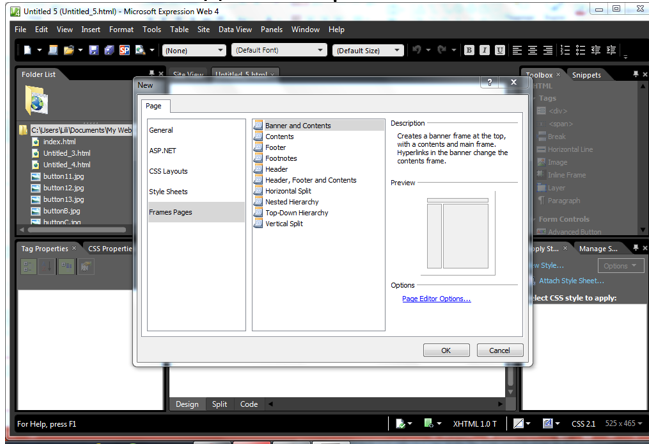The height and width of the screenshot is (445, 651).
Task: Click the Align Right toolbar icon
Action: tap(548, 50)
